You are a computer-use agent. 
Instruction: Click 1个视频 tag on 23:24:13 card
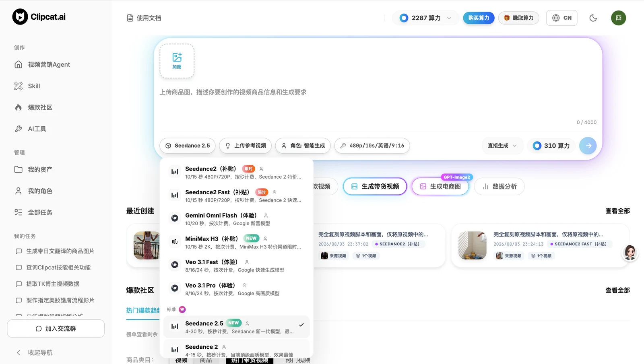pos(541,256)
